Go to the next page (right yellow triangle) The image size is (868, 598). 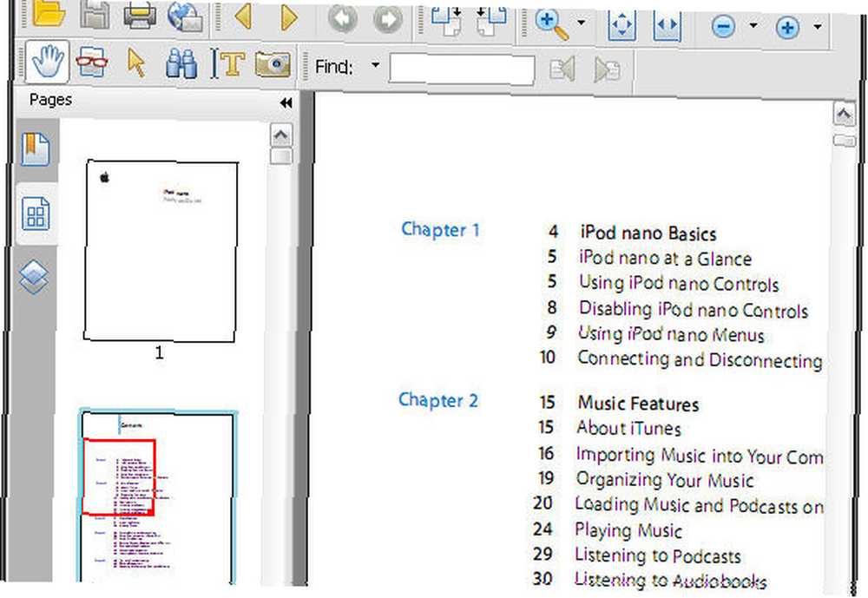(x=288, y=17)
